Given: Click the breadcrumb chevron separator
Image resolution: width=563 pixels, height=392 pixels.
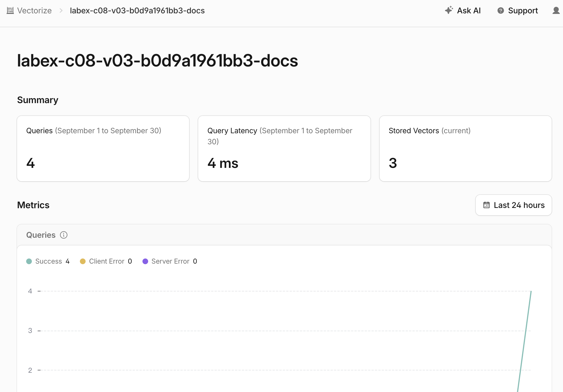Looking at the screenshot, I should (x=61, y=11).
